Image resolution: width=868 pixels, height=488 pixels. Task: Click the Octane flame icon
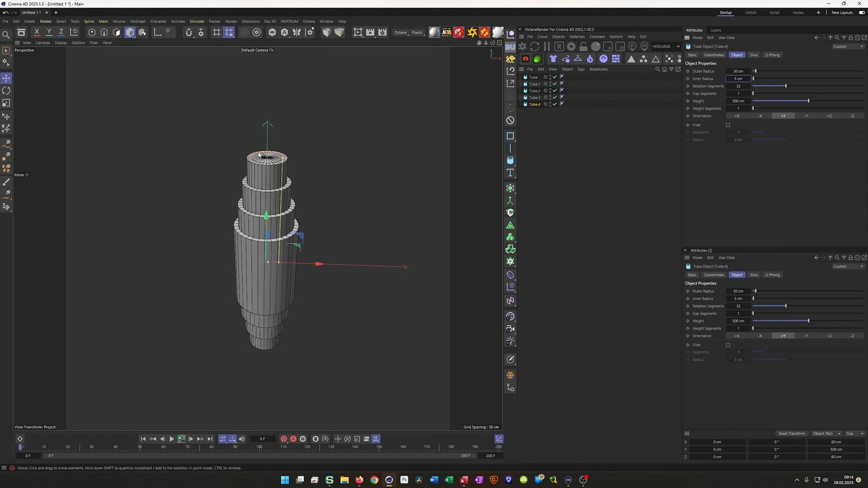[x=590, y=59]
